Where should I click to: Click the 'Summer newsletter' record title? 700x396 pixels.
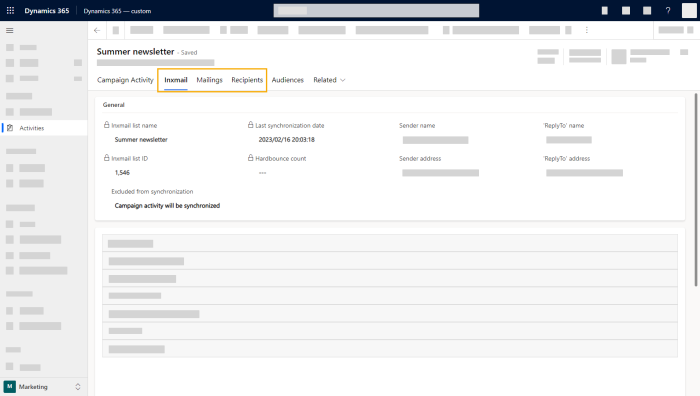tap(135, 52)
